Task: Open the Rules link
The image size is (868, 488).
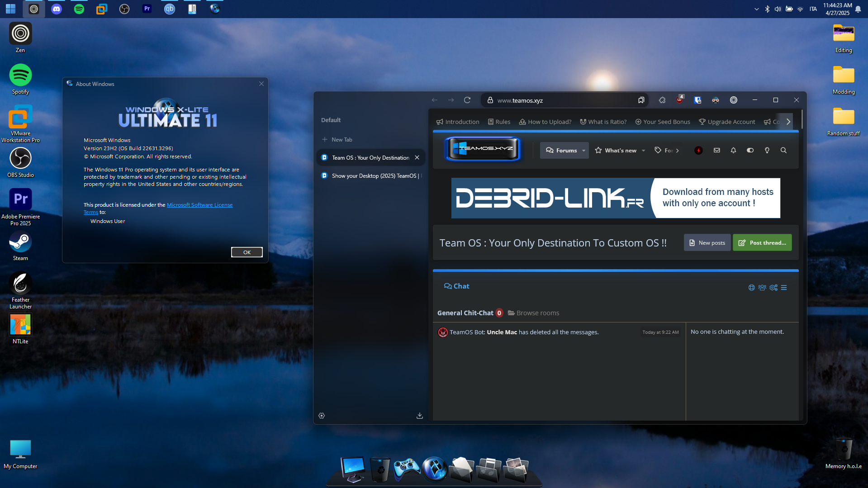Action: pos(499,122)
